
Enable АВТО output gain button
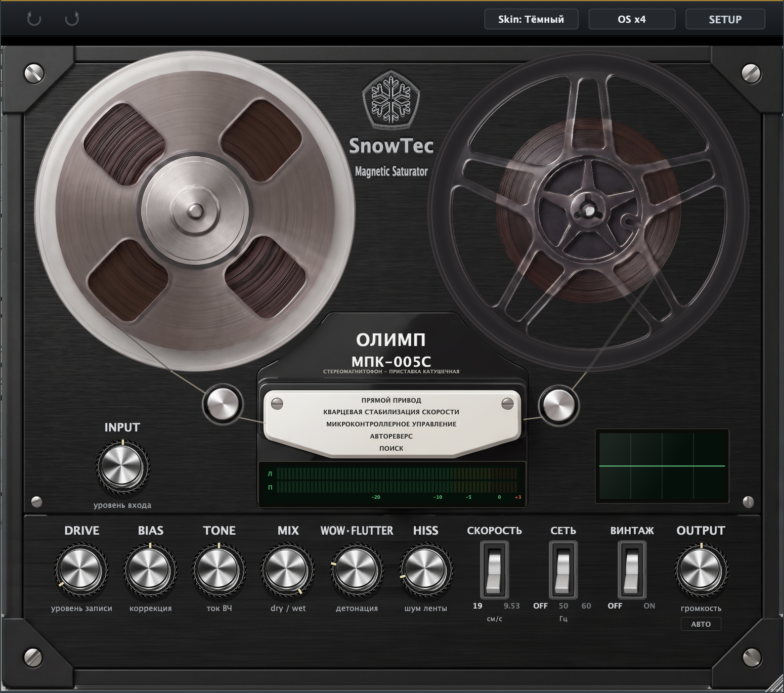coord(701,624)
